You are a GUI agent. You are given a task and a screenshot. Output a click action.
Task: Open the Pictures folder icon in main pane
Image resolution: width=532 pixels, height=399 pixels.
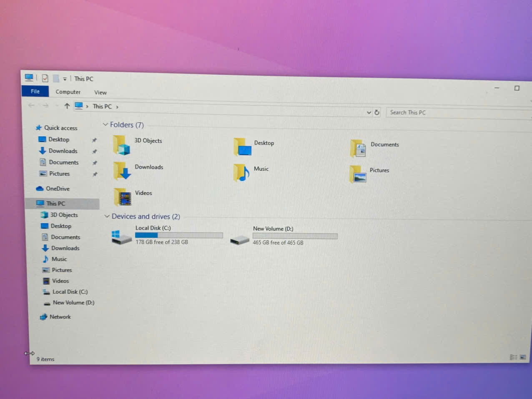coord(358,174)
